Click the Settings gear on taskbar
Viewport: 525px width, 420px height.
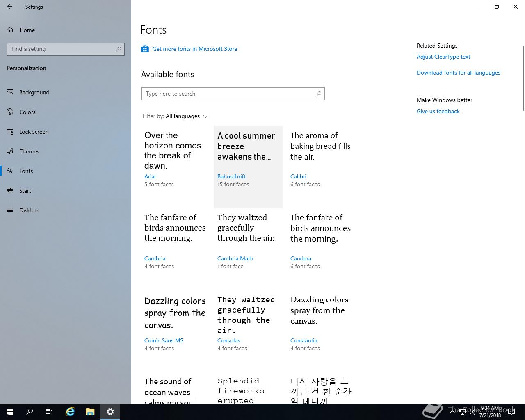(x=110, y=412)
